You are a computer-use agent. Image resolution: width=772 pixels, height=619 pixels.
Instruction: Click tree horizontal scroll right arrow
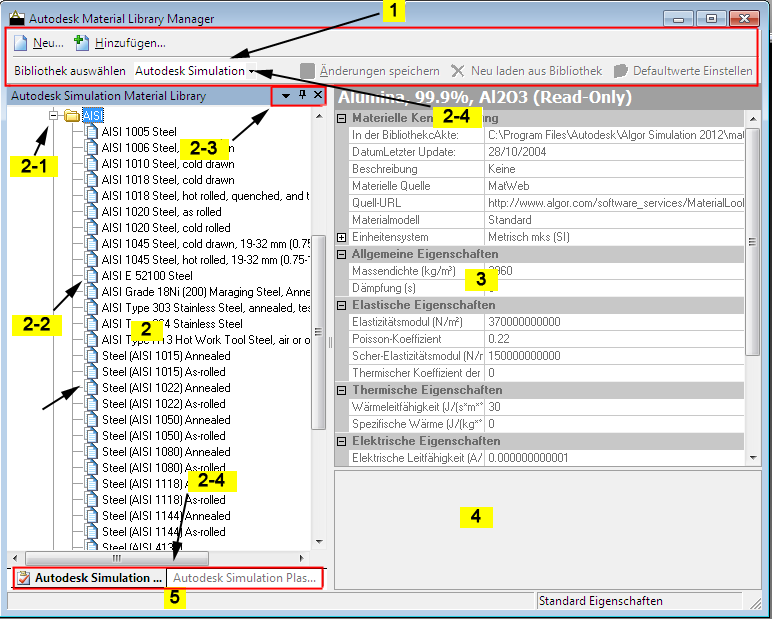click(301, 558)
